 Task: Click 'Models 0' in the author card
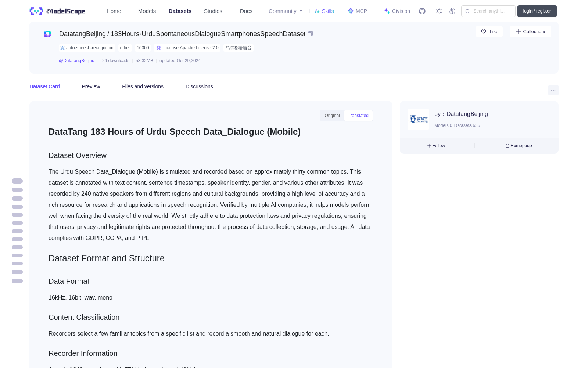443,125
